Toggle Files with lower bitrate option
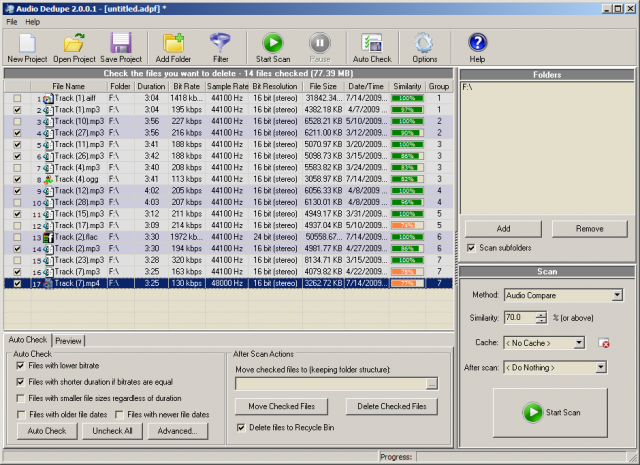 pyautogui.click(x=20, y=365)
